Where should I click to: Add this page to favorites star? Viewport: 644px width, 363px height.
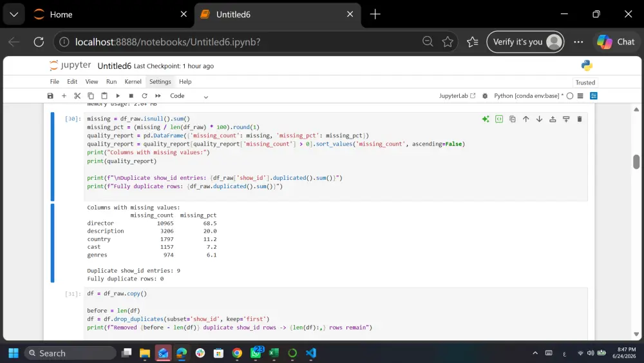(448, 42)
